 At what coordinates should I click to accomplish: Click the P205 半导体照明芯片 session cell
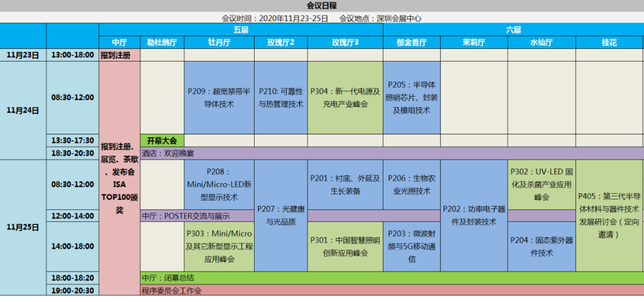[x=411, y=97]
